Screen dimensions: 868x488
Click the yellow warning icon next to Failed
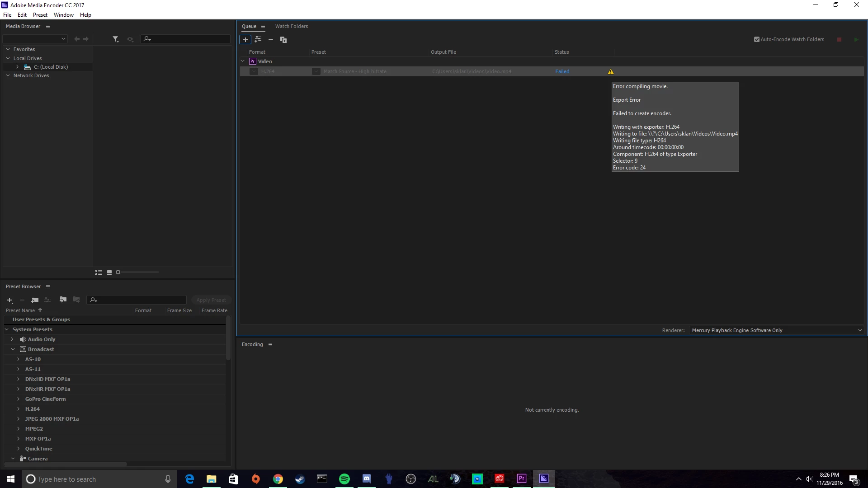pyautogui.click(x=611, y=71)
